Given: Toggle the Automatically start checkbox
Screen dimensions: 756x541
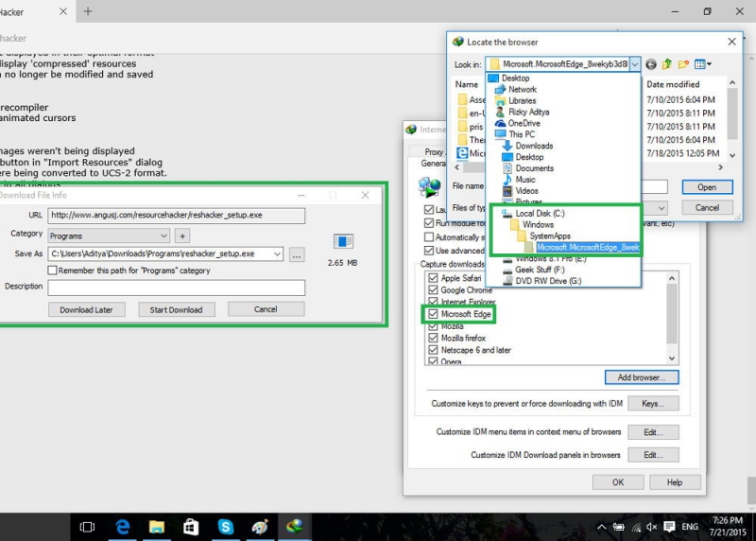Looking at the screenshot, I should (429, 237).
